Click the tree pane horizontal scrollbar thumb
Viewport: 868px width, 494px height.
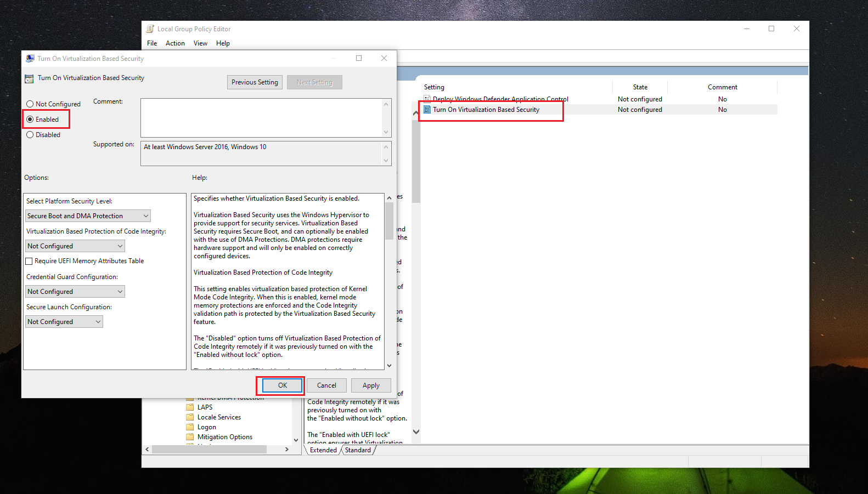[x=209, y=450]
